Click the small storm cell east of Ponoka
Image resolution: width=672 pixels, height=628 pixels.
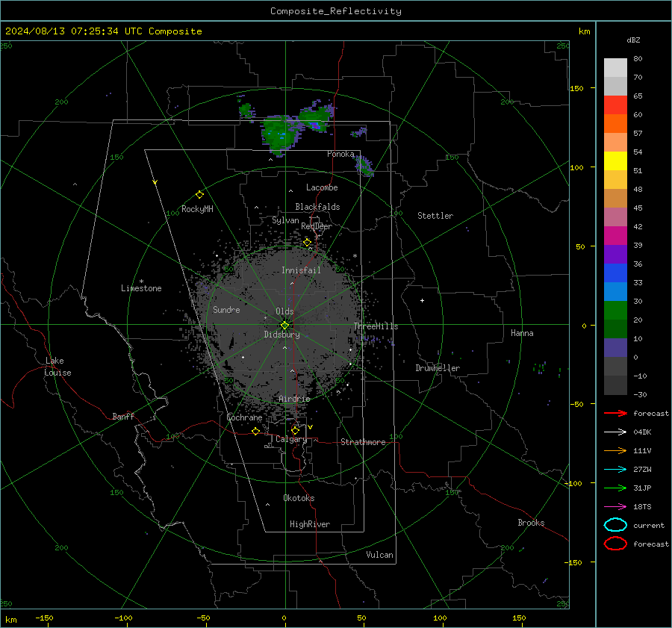(x=364, y=165)
